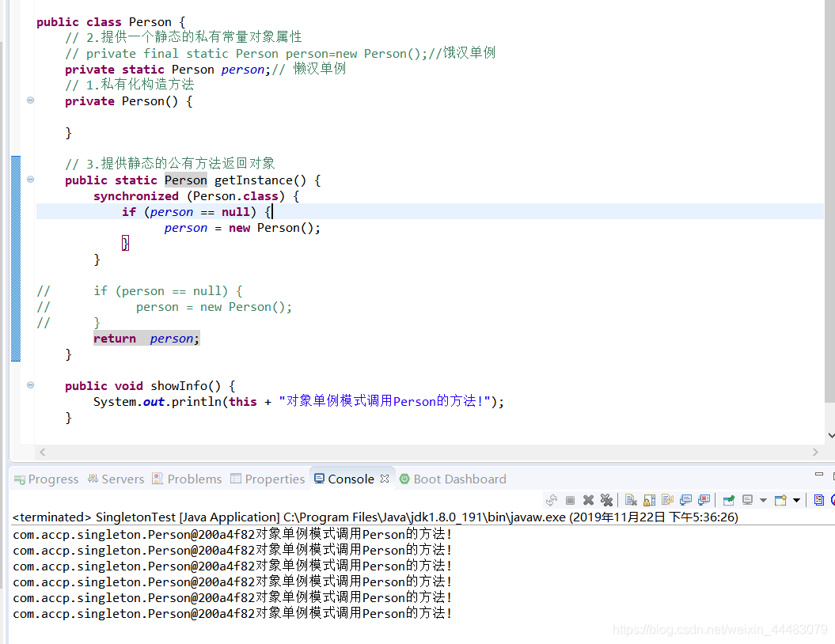Collapse the private Person() constructor fold
This screenshot has width=835, height=644.
coord(30,100)
